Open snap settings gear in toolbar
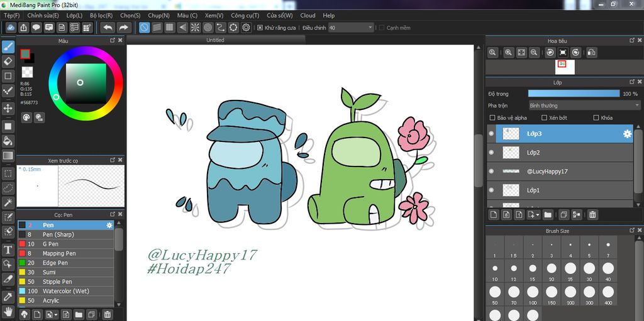This screenshot has width=644, height=321. coord(247,28)
